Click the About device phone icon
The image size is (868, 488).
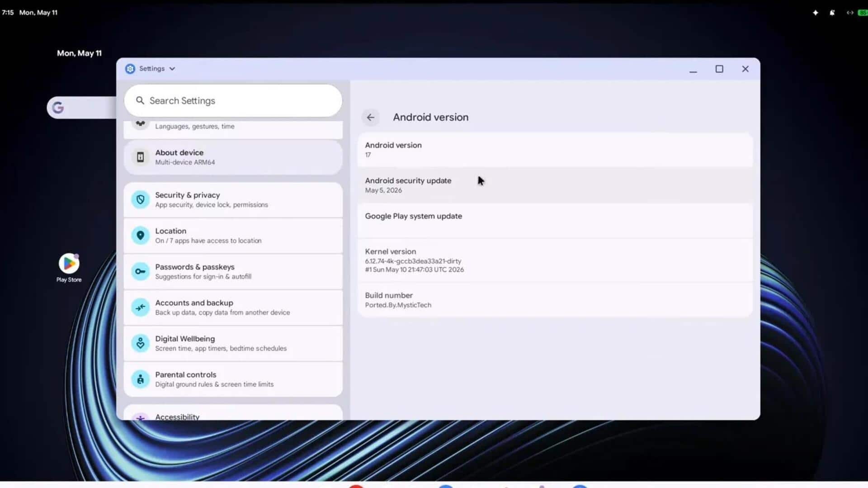(x=141, y=157)
